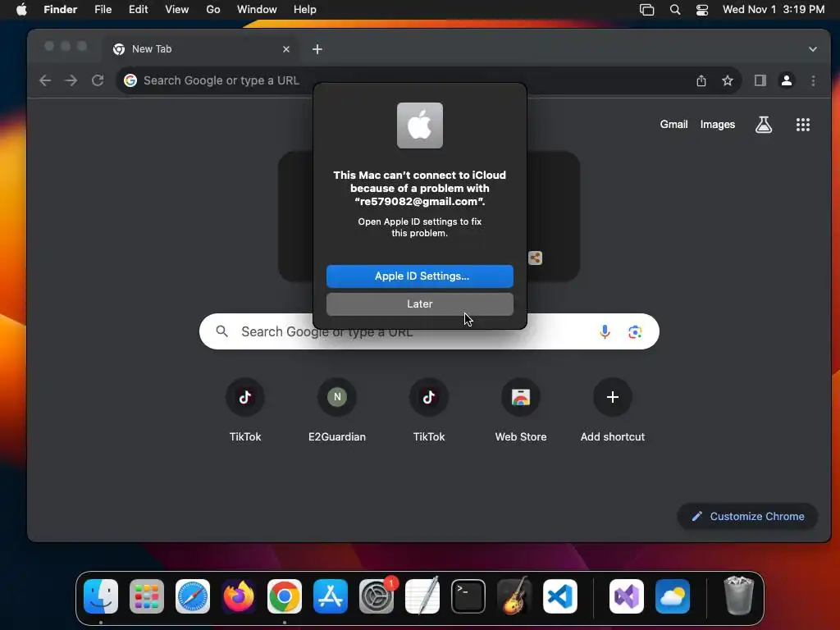Open the Chrome profile avatar menu
Viewport: 840px width, 630px height.
point(787,80)
